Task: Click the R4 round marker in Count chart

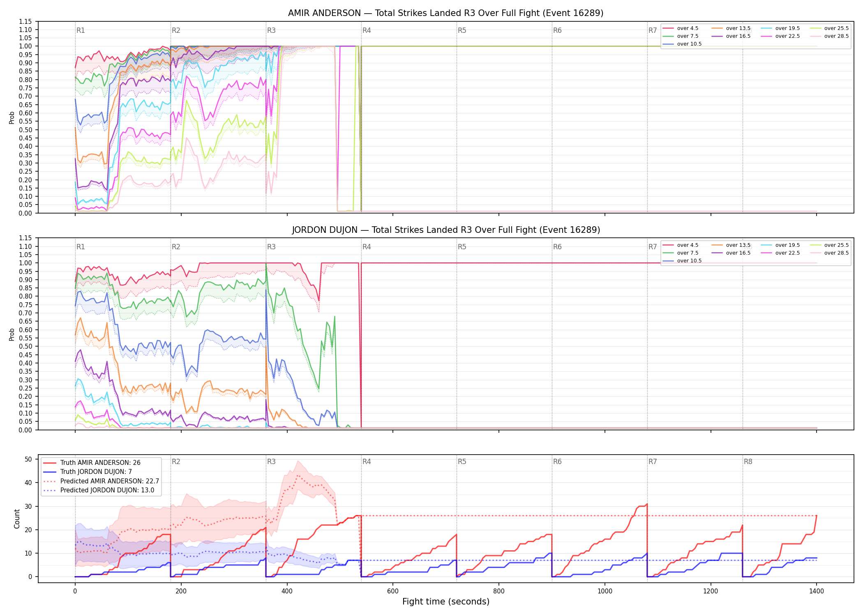Action: pyautogui.click(x=367, y=462)
